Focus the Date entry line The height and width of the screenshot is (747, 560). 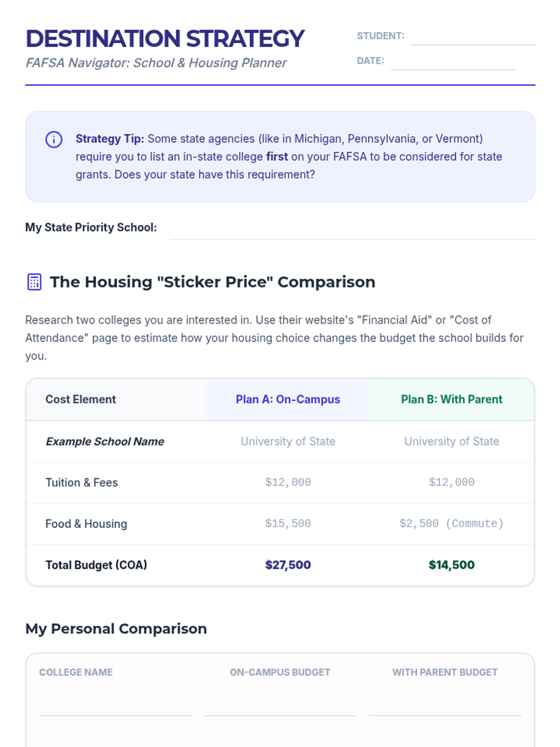coord(452,63)
